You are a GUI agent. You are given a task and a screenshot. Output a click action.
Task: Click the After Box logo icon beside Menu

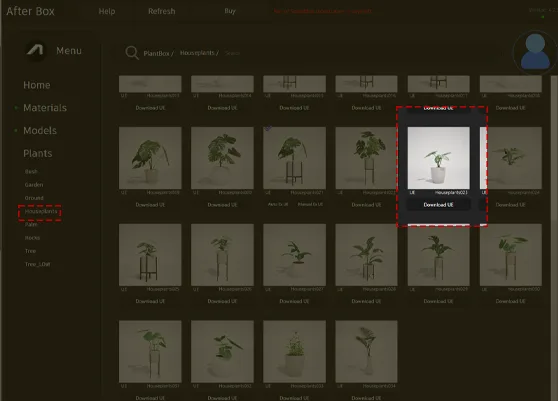pos(36,51)
